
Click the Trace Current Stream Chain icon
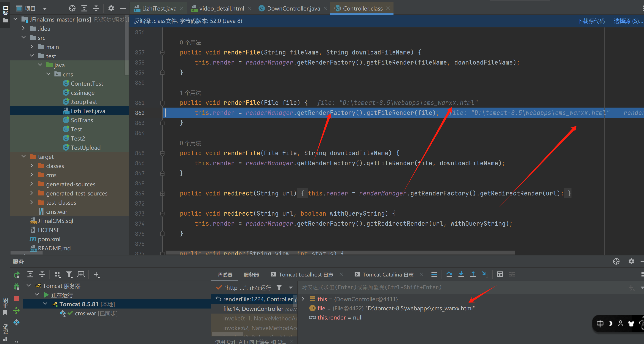point(512,274)
